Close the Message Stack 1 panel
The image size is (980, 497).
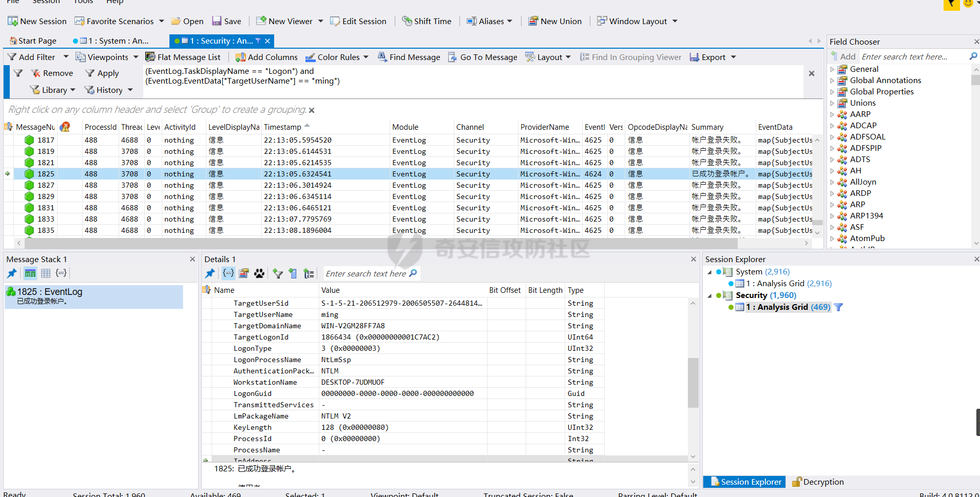tap(193, 260)
